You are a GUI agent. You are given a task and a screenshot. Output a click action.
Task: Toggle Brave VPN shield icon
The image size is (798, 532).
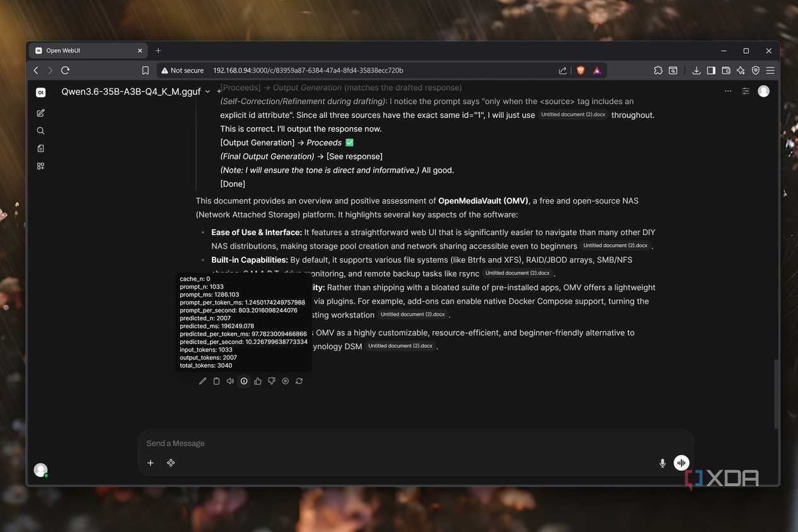click(x=756, y=71)
